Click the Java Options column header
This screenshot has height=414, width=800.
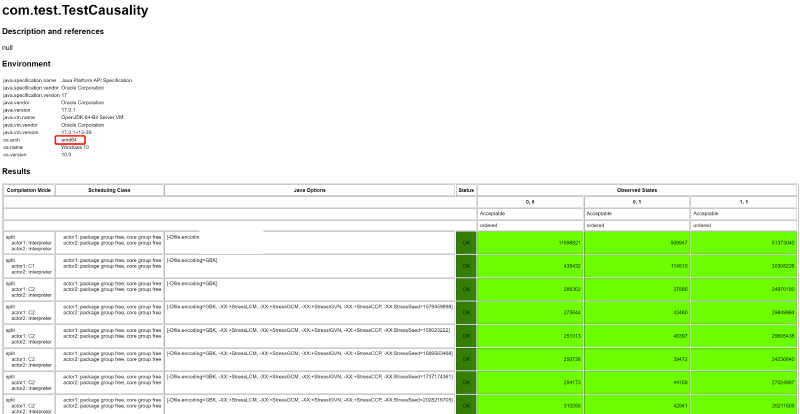pyautogui.click(x=309, y=189)
